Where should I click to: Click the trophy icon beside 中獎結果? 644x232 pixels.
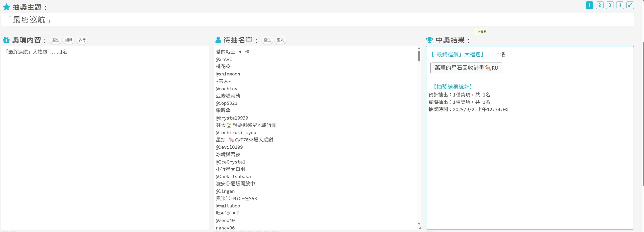coord(430,40)
